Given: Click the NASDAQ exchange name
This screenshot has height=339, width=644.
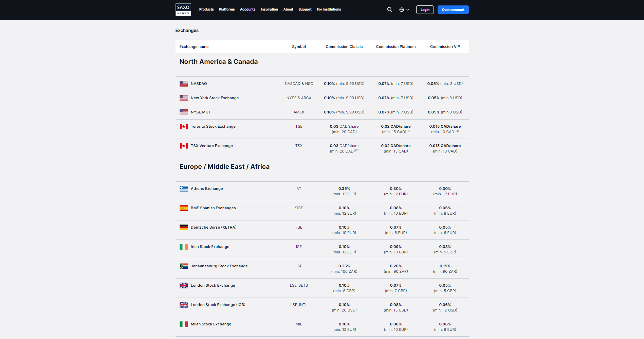Looking at the screenshot, I should pyautogui.click(x=199, y=84).
